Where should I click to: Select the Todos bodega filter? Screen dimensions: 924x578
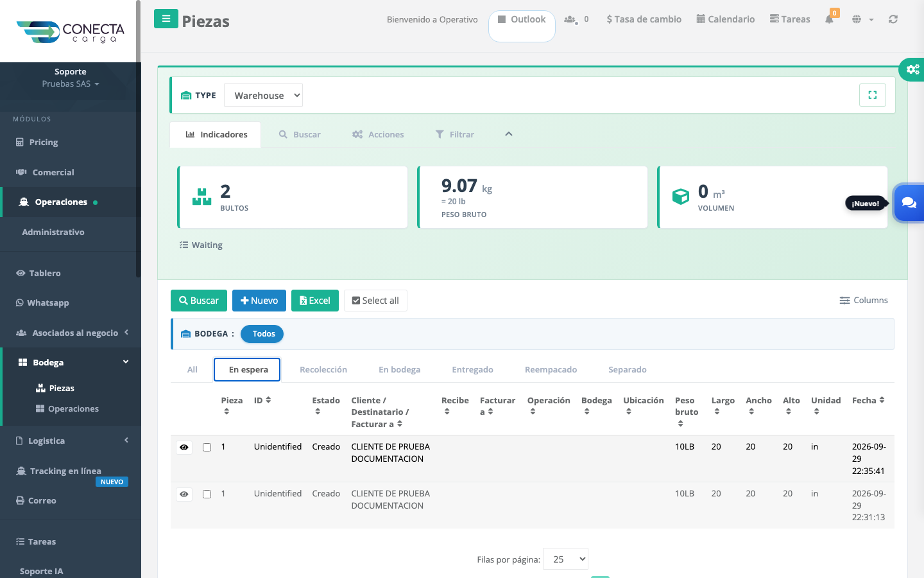click(x=262, y=334)
